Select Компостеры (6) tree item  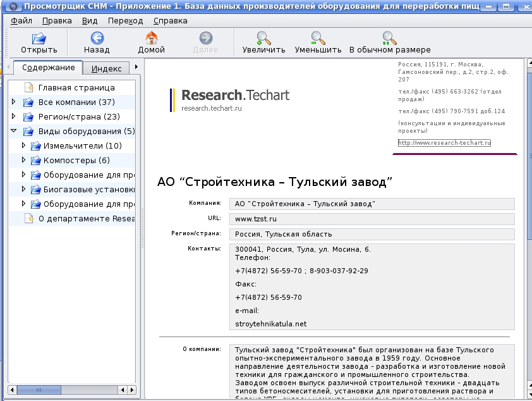click(x=76, y=161)
